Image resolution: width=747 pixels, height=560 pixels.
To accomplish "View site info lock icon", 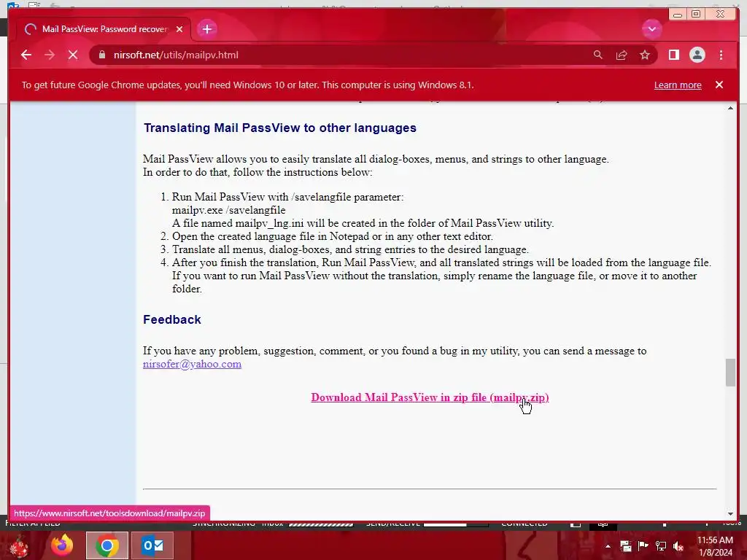I will pyautogui.click(x=101, y=55).
